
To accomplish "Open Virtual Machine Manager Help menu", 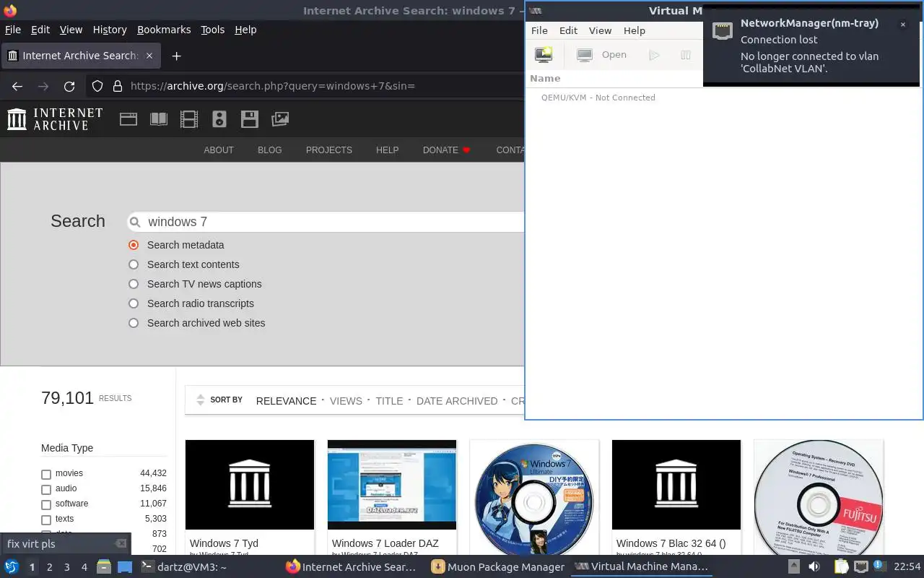I will [x=635, y=30].
